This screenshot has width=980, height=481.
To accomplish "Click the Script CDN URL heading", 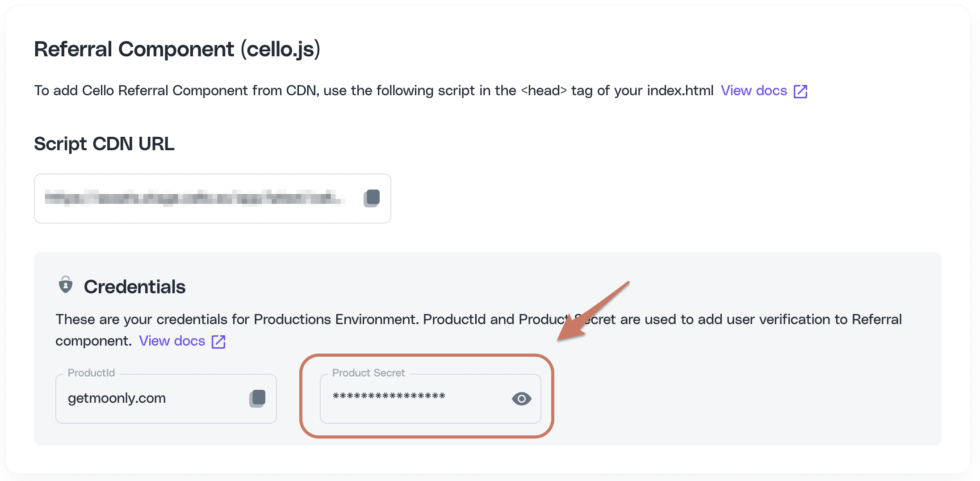I will (104, 144).
